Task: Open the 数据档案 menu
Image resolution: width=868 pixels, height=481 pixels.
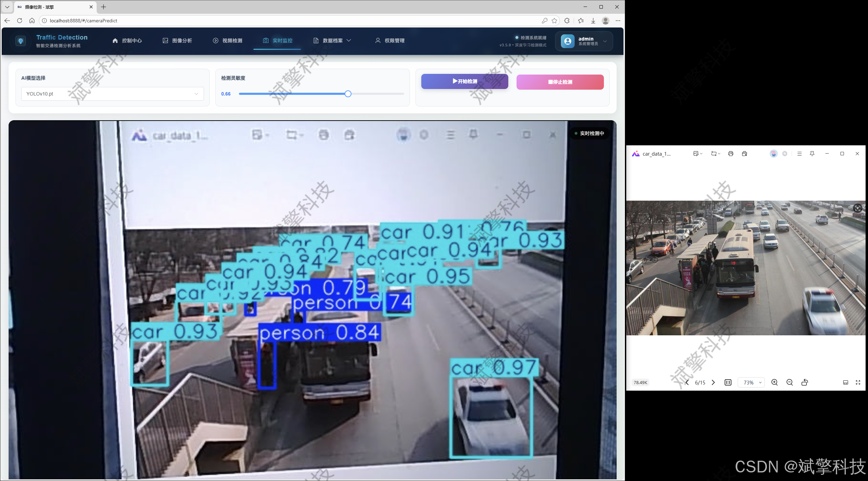Action: (x=332, y=41)
